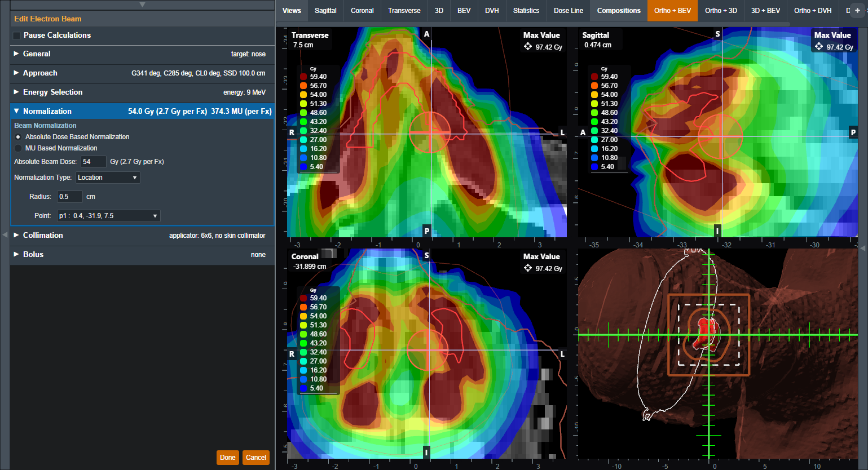The image size is (868, 470).
Task: Click the plus icon to add a view tab
Action: point(857,10)
